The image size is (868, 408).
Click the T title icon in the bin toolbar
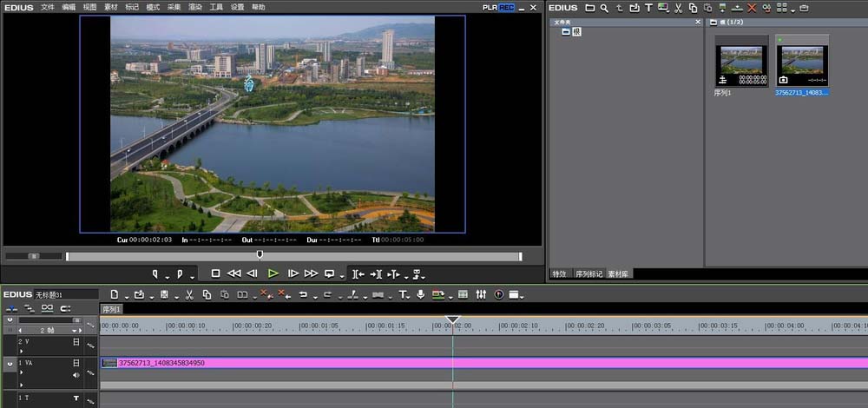pyautogui.click(x=648, y=8)
